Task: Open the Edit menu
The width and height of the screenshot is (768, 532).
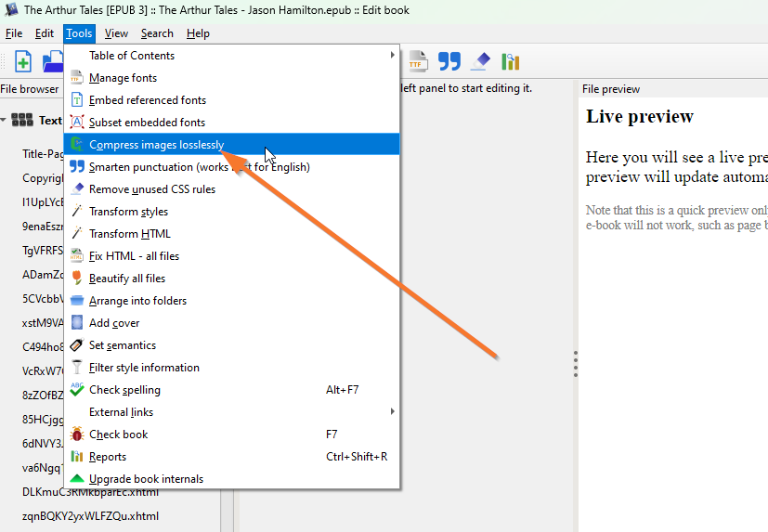Action: 44,33
